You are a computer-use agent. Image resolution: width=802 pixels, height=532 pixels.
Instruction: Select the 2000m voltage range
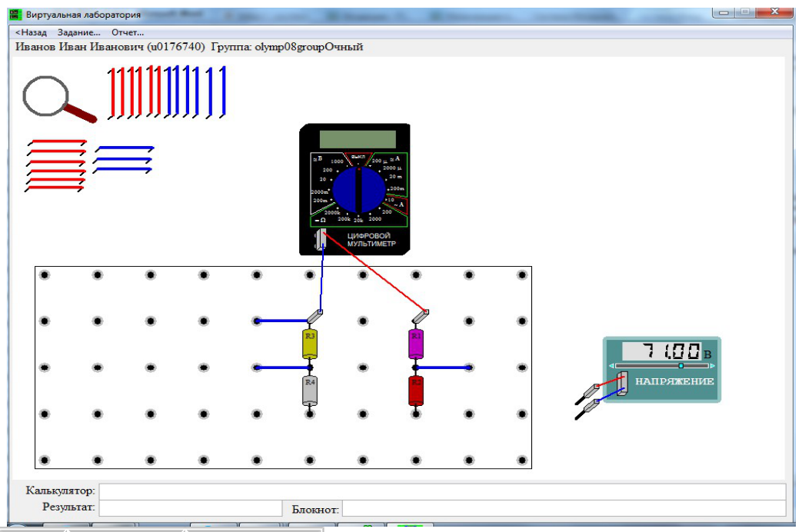(x=318, y=192)
